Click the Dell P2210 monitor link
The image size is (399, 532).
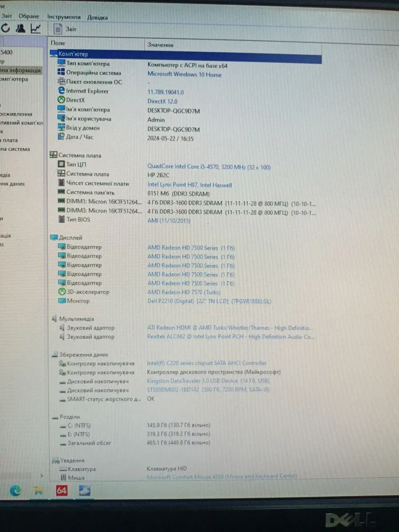coord(209,301)
